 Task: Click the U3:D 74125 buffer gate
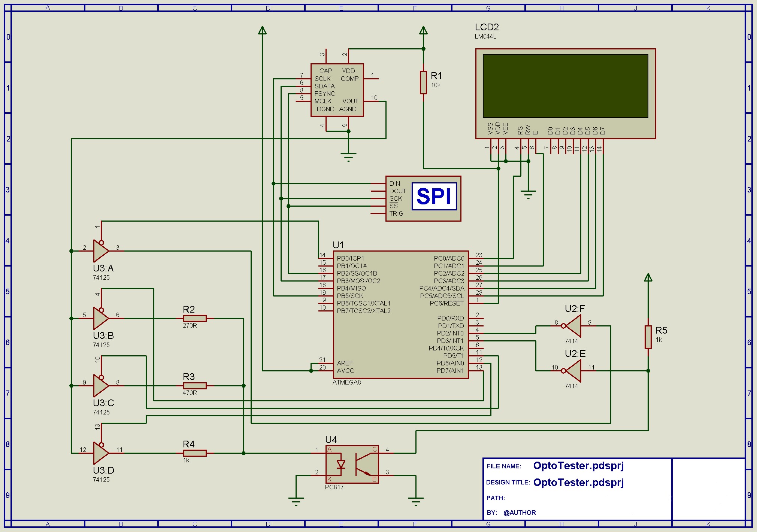(x=101, y=453)
